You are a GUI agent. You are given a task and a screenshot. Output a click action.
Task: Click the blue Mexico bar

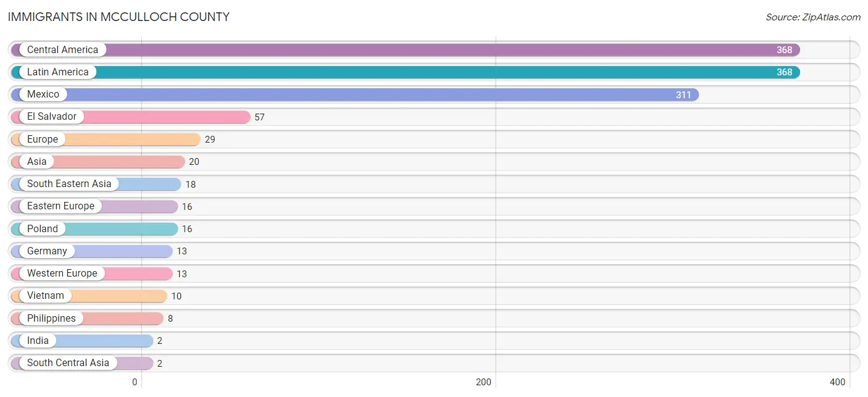click(x=354, y=94)
